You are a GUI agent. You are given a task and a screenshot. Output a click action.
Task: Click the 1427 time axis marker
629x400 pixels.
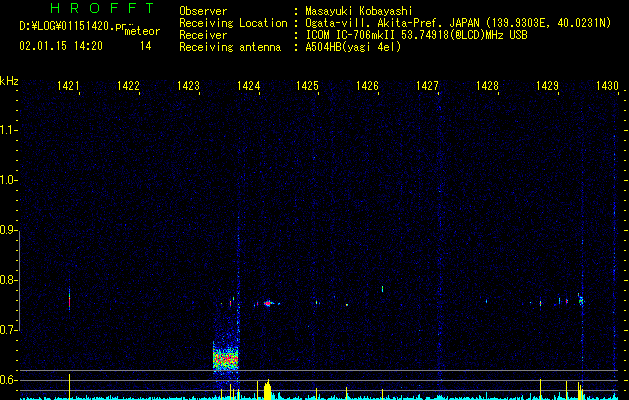coord(427,86)
